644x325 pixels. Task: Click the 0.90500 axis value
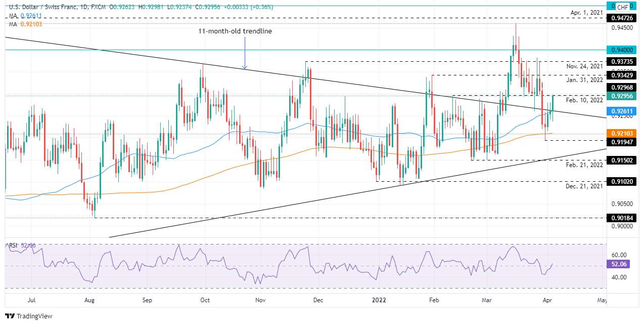click(622, 204)
